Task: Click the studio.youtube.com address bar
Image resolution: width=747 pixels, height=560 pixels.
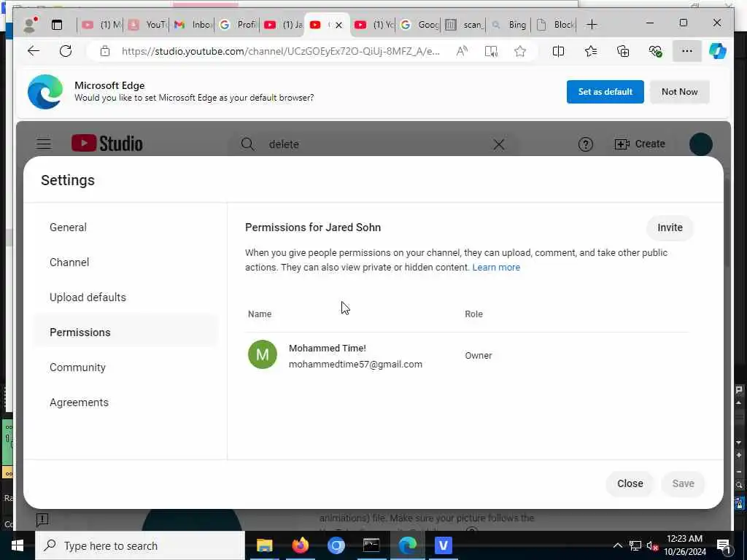Action: (281, 52)
